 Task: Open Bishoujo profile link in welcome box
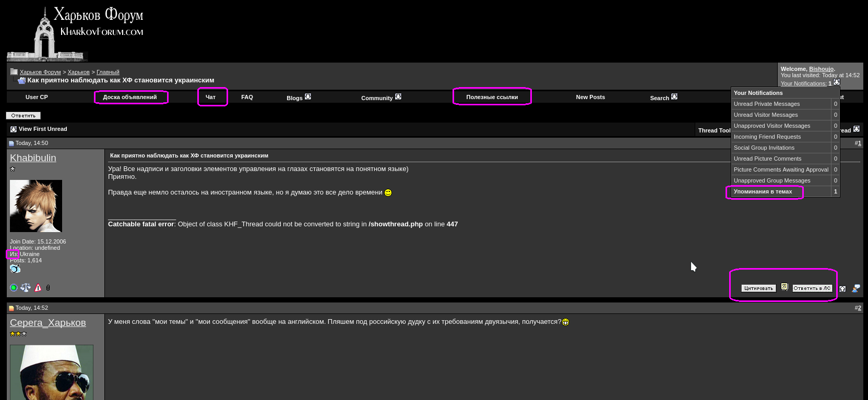tap(821, 69)
